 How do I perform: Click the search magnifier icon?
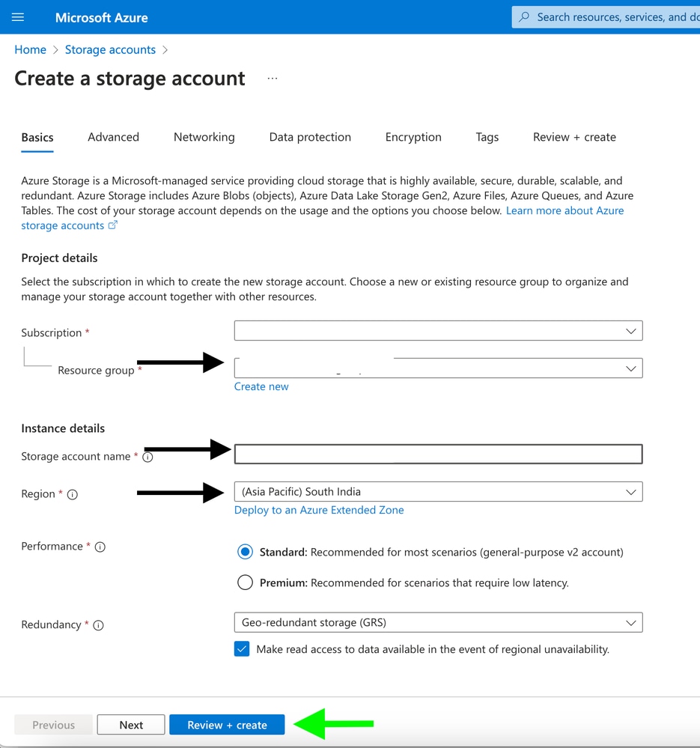(x=524, y=16)
